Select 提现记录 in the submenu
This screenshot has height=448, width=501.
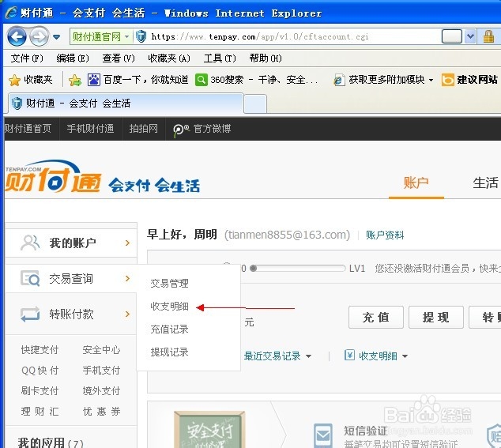pyautogui.click(x=169, y=352)
